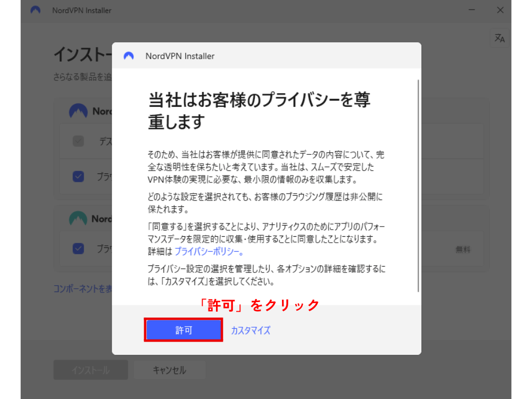Click the red 「許可」をクリック annotation text
This screenshot has width=532, height=399.
pos(259,305)
